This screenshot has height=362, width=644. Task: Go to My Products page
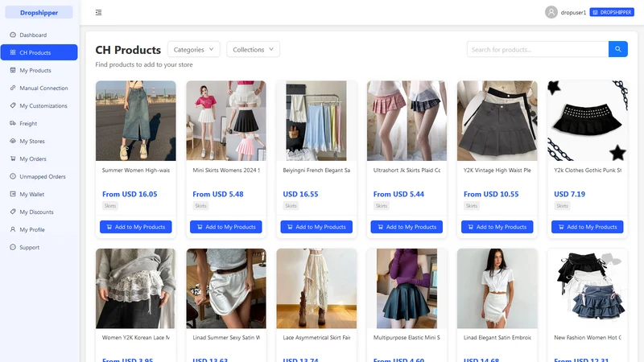39,70
